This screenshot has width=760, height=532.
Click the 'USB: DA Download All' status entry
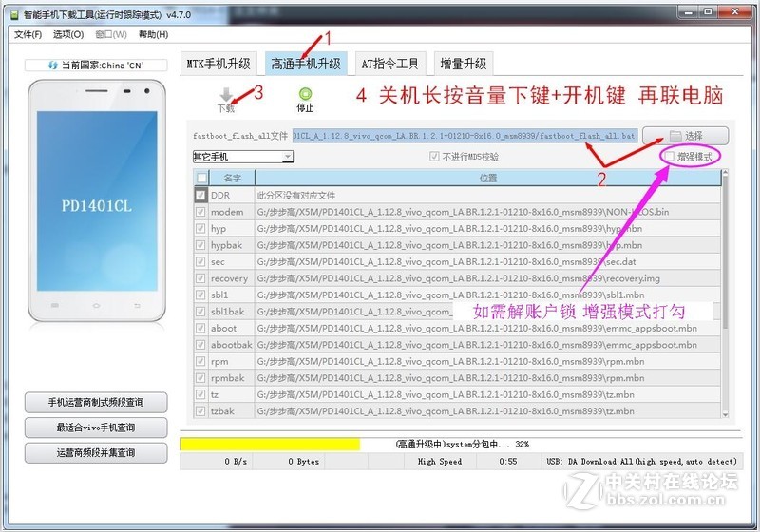pyautogui.click(x=641, y=462)
